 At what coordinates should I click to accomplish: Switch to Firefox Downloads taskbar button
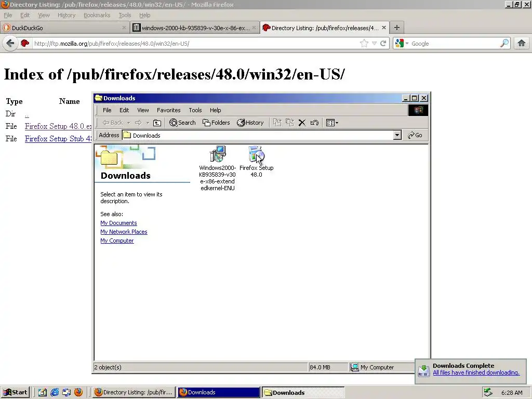(219, 392)
